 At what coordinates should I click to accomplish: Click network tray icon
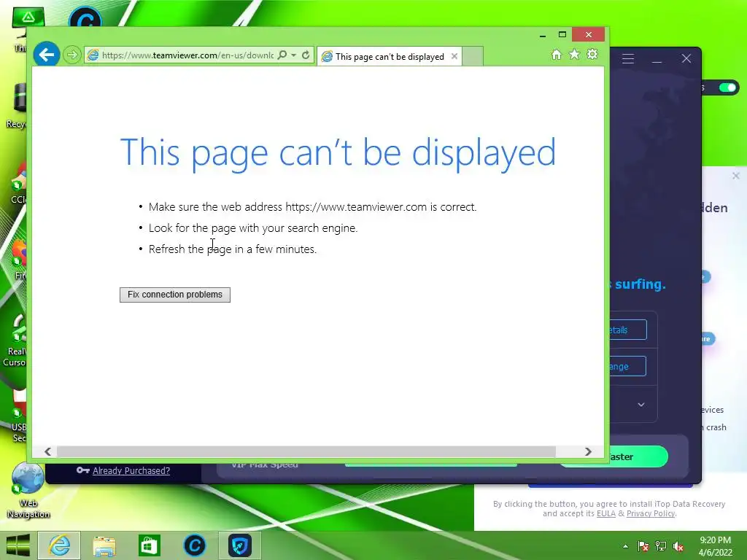coord(661,546)
